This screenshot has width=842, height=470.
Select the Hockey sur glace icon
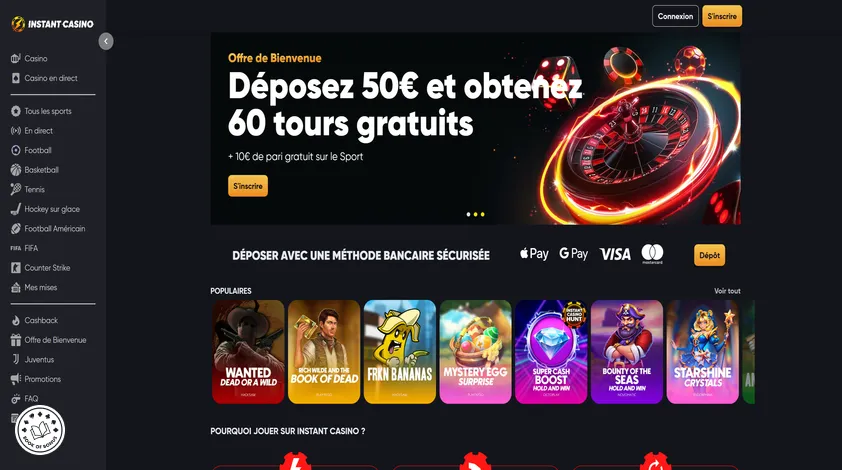click(x=16, y=209)
